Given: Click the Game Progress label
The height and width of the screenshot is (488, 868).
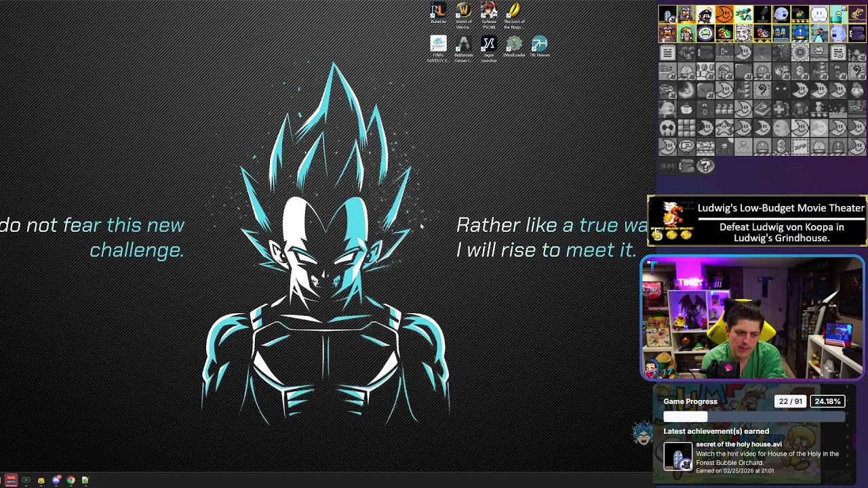Looking at the screenshot, I should click(x=690, y=401).
